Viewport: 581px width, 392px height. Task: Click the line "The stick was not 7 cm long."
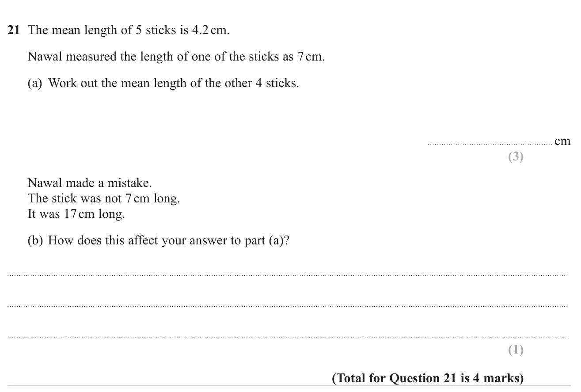pyautogui.click(x=104, y=198)
